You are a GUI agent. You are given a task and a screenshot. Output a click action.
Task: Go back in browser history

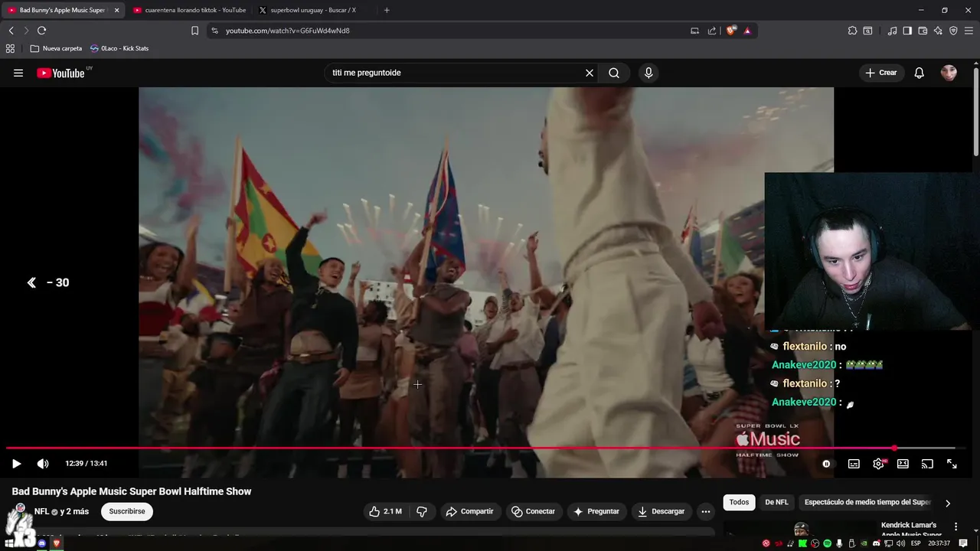[11, 31]
